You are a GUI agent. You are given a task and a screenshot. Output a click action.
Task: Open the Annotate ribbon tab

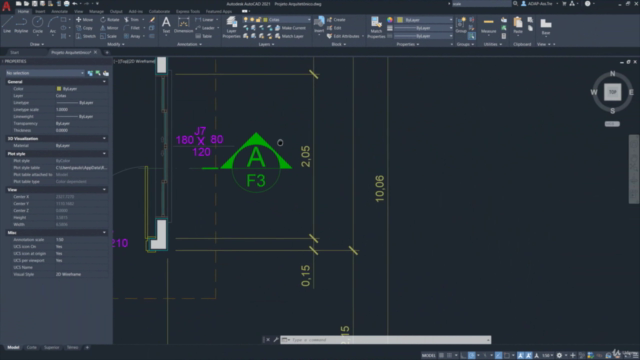click(60, 11)
